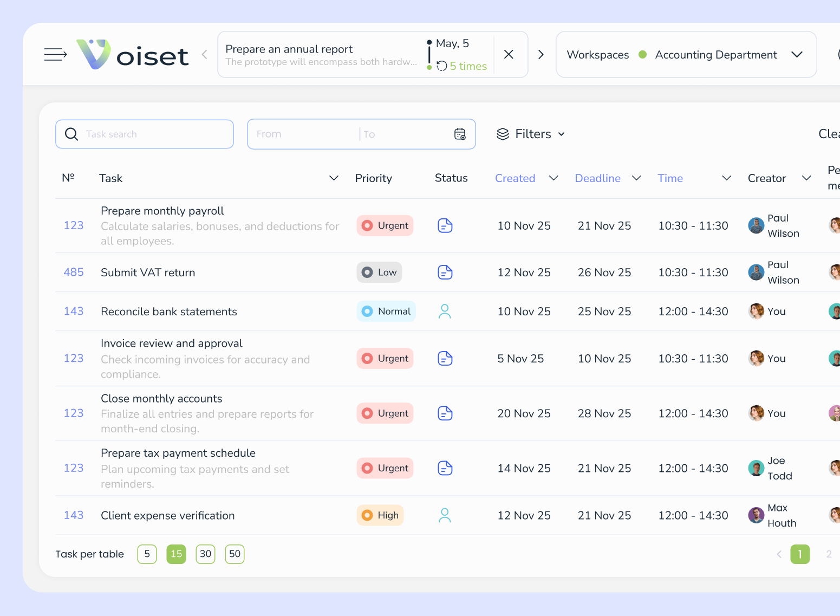Click the Voiset logo
The height and width of the screenshot is (616, 840).
point(132,54)
